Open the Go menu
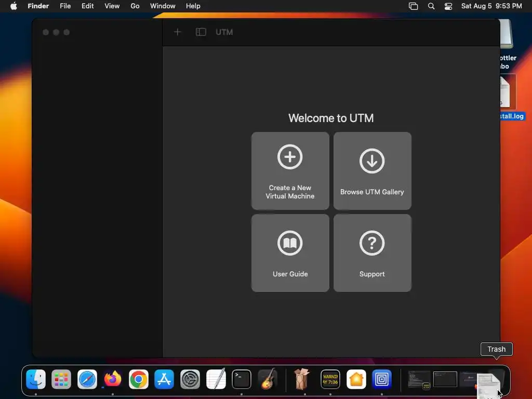Screen dimensions: 532x399 (x=135, y=6)
